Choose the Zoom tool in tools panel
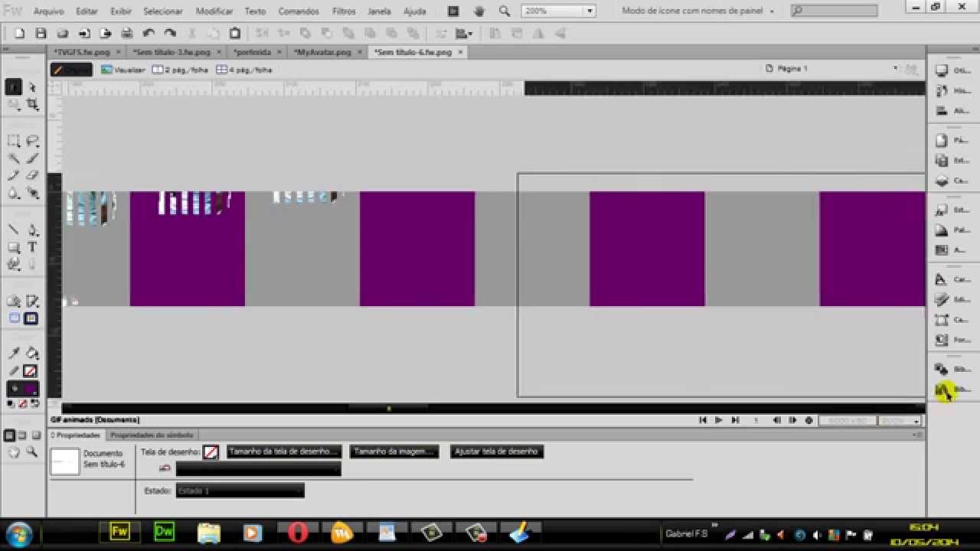Viewport: 980px width, 551px height. point(32,452)
